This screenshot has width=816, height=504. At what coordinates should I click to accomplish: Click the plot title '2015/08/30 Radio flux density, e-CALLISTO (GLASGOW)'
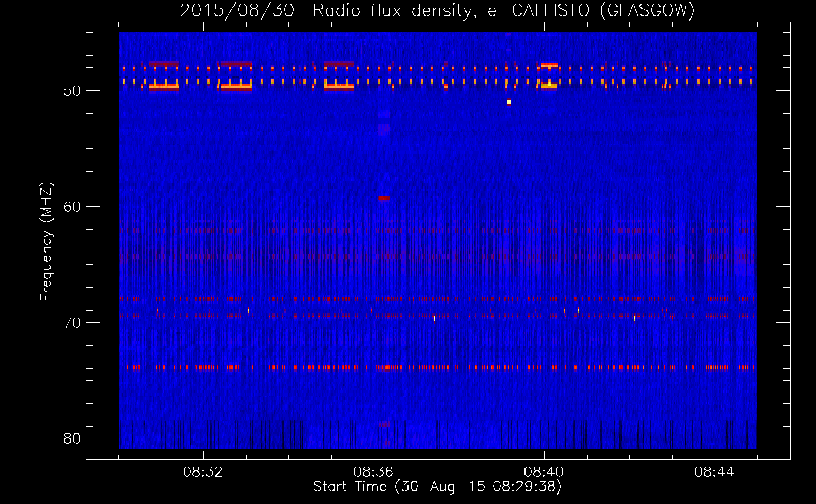point(438,10)
